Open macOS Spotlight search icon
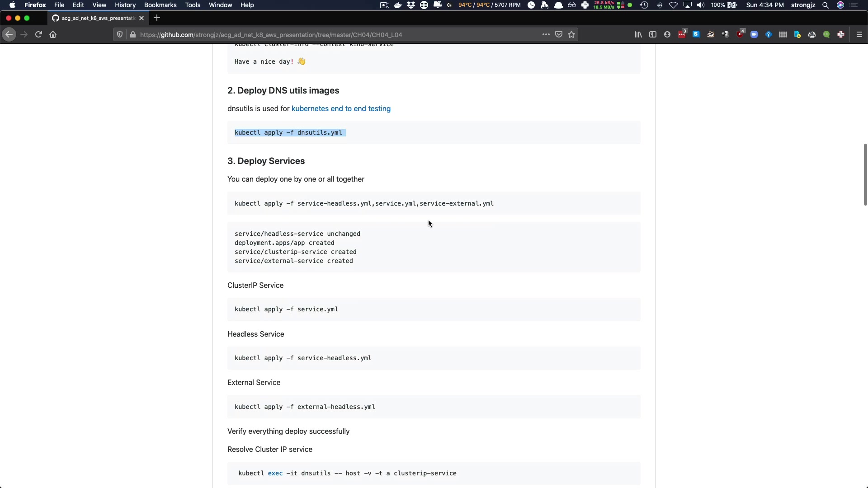Screen dimensions: 868x488 click(826, 5)
